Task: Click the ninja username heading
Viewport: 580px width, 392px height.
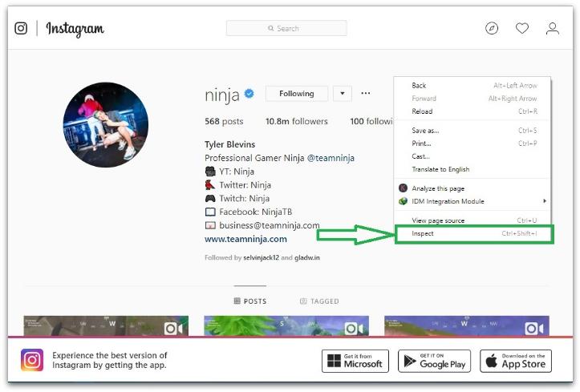Action: click(222, 95)
